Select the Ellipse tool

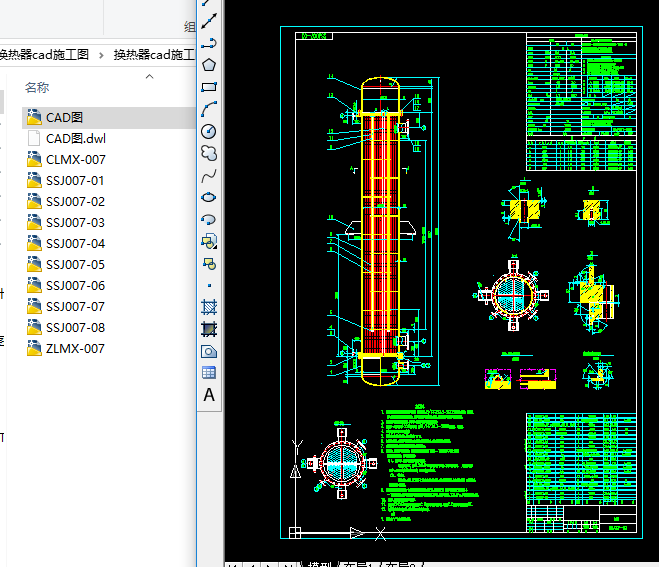point(209,198)
